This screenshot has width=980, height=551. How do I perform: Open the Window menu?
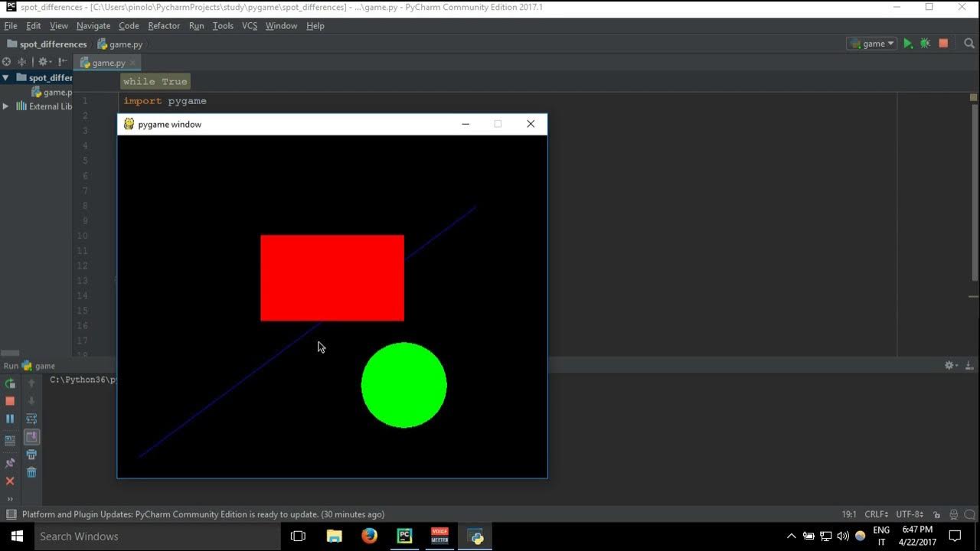coord(281,25)
